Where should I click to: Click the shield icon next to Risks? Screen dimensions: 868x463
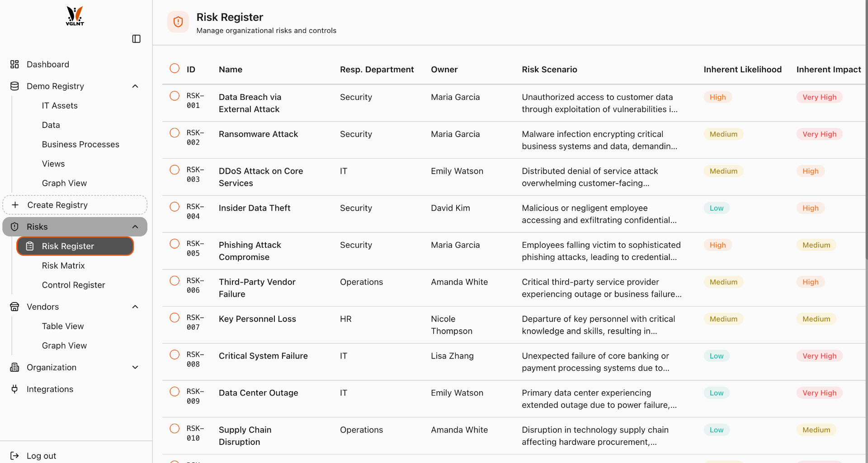(x=14, y=227)
